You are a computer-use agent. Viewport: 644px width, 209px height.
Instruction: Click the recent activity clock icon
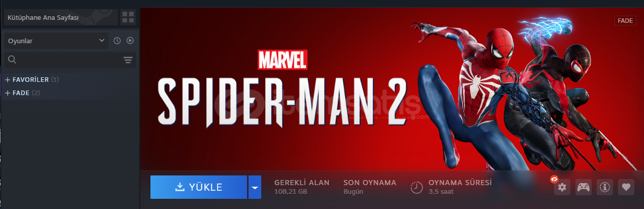pos(117,41)
